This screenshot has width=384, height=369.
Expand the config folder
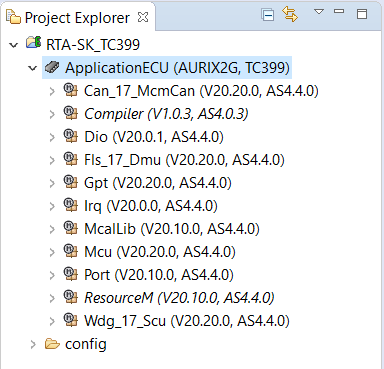coord(33,344)
